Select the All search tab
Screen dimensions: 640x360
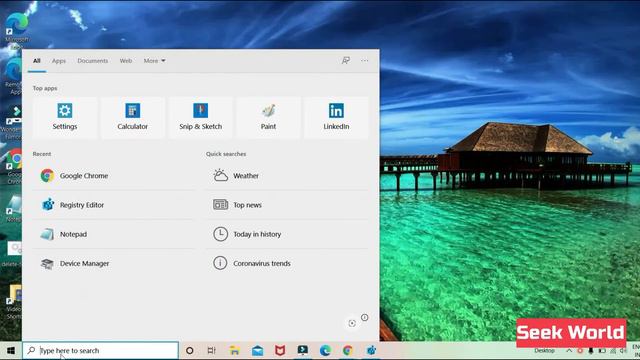pyautogui.click(x=37, y=61)
